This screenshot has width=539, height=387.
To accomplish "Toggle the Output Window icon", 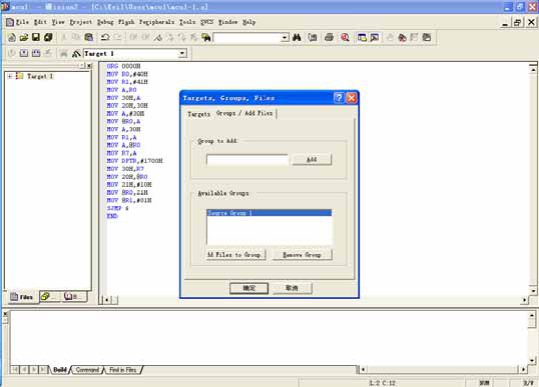I will 374,37.
